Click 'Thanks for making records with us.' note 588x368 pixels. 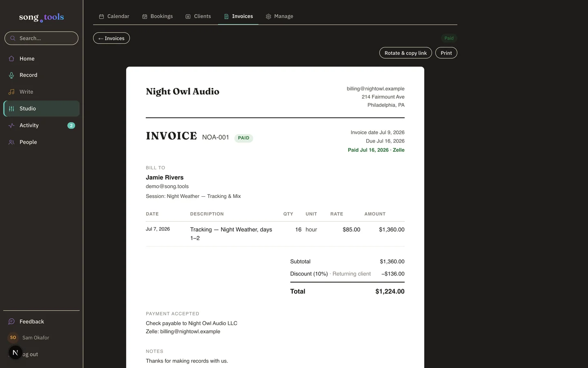point(187,361)
